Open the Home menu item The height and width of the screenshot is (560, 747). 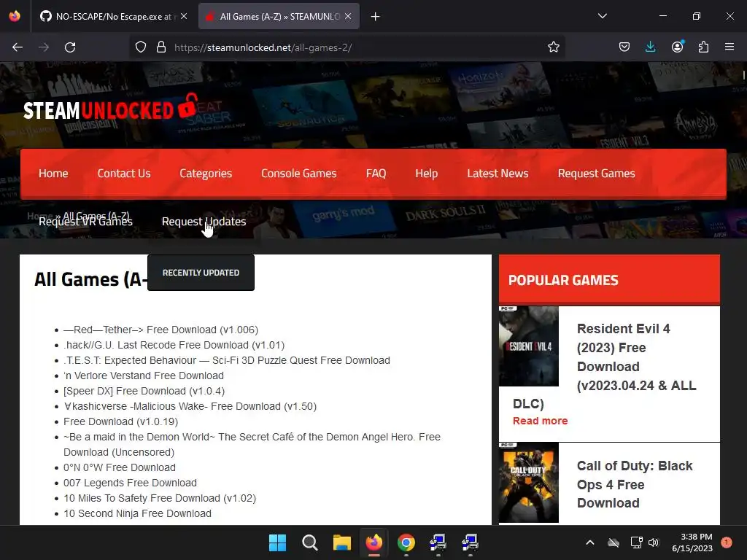coord(53,174)
